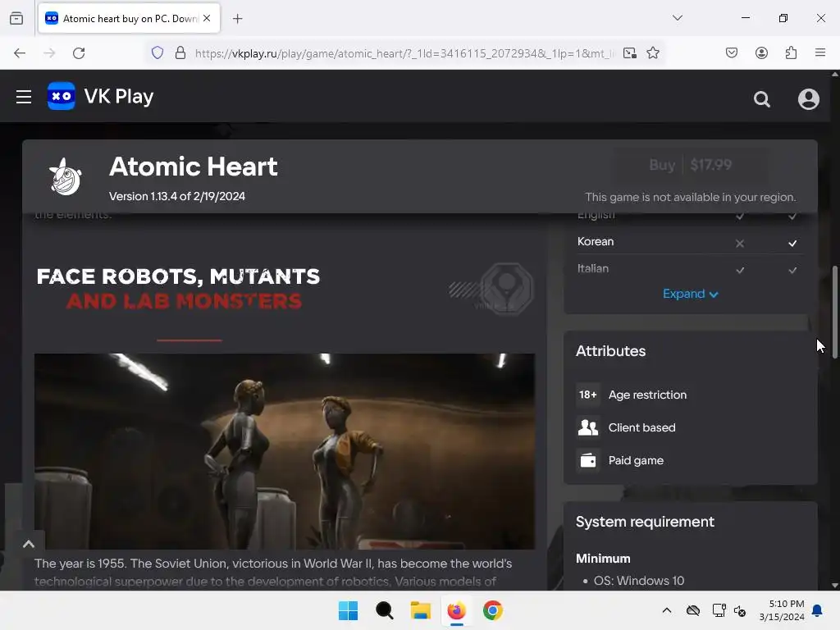
Task: Reload the current page
Action: [x=79, y=53]
